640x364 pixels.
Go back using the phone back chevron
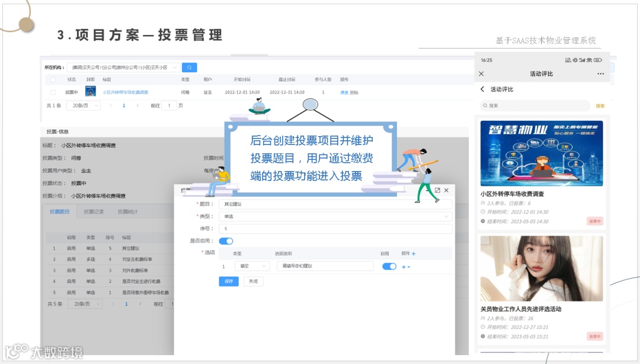coord(482,89)
